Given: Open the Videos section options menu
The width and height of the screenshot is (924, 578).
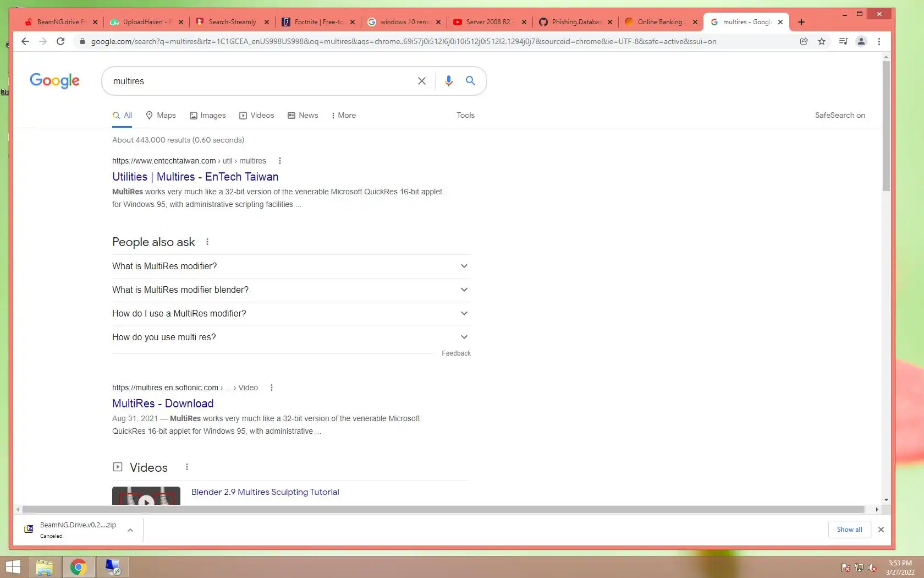Looking at the screenshot, I should [x=187, y=467].
